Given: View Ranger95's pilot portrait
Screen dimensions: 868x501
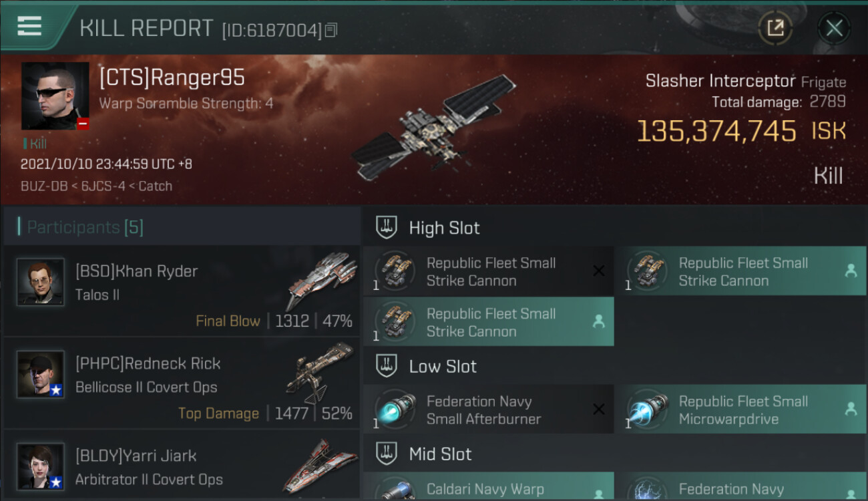Looking at the screenshot, I should (x=55, y=96).
